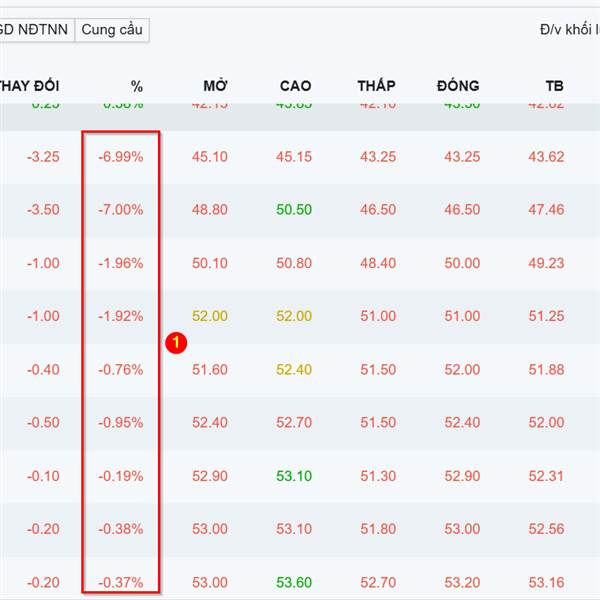Select the 51.25 average price
This screenshot has height=600, width=600.
(x=546, y=316)
